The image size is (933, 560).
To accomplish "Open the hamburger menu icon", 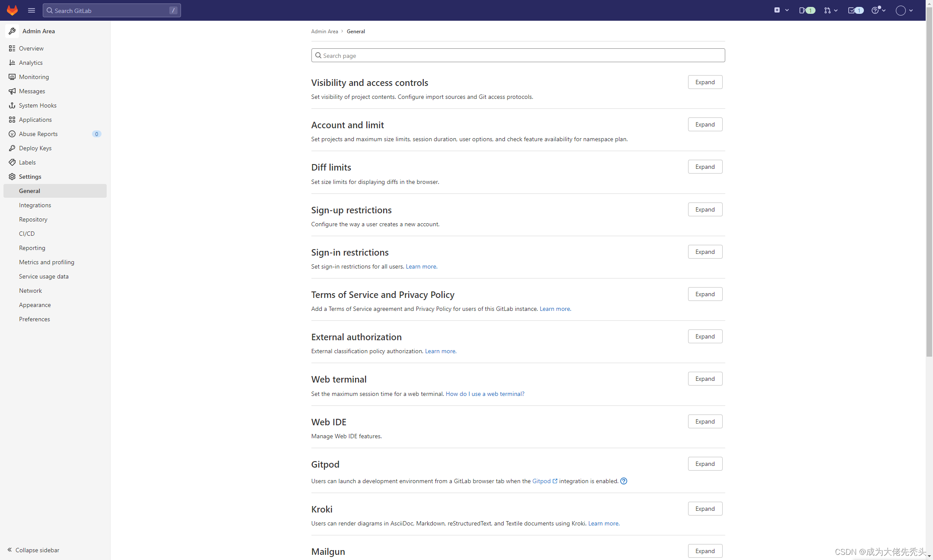I will click(x=31, y=10).
